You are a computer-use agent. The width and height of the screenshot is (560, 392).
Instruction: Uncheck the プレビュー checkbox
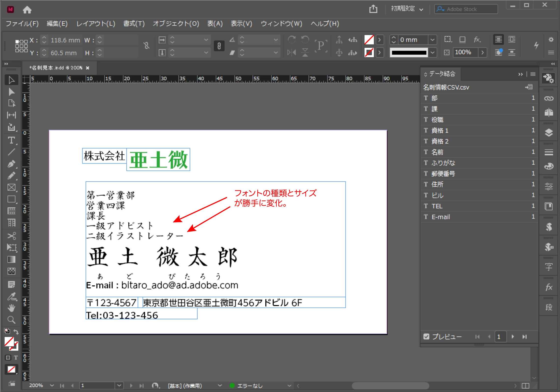pos(426,337)
